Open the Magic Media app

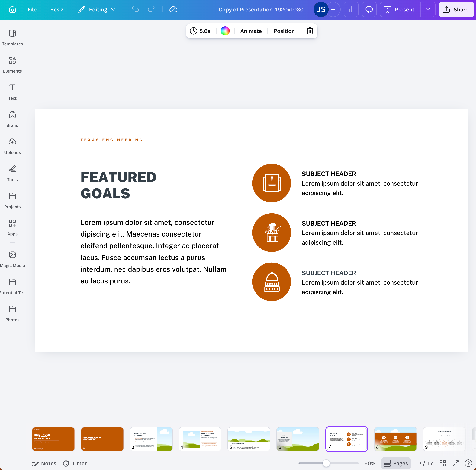pyautogui.click(x=12, y=259)
